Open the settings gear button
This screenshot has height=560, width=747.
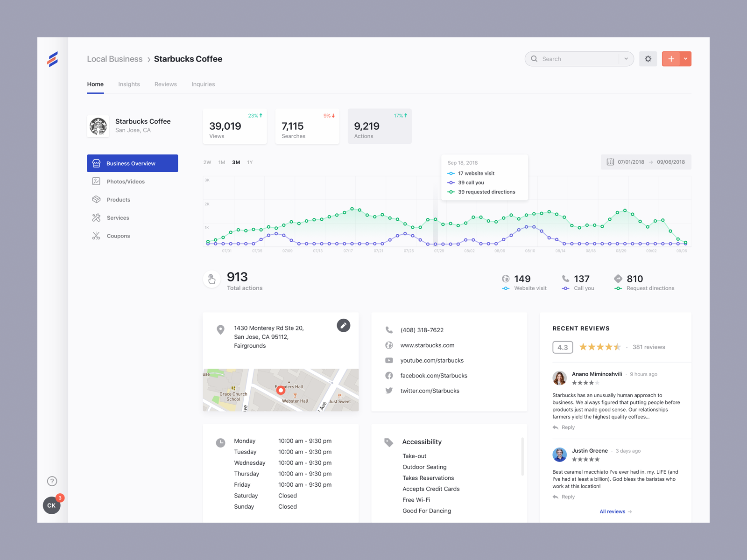(648, 59)
